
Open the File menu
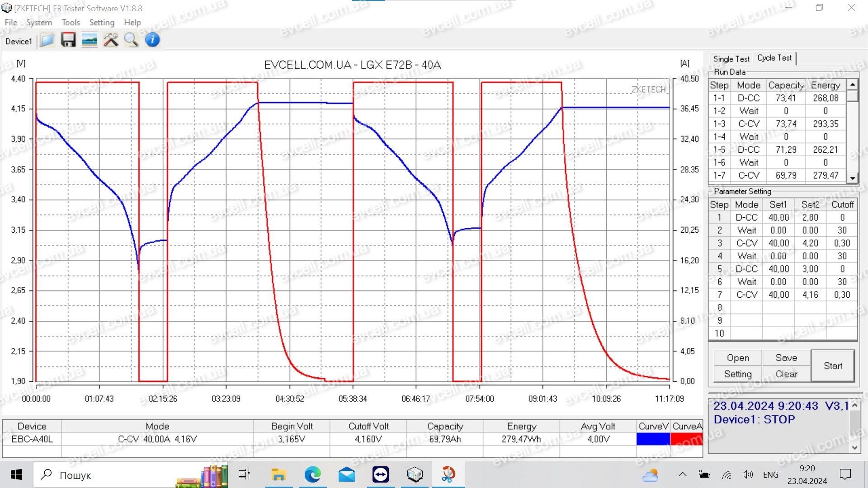point(11,22)
